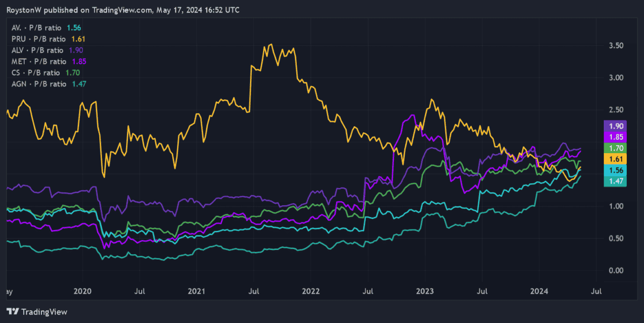Select the green 1.70 price label
Screen dimensions: 644x323
tap(615, 148)
